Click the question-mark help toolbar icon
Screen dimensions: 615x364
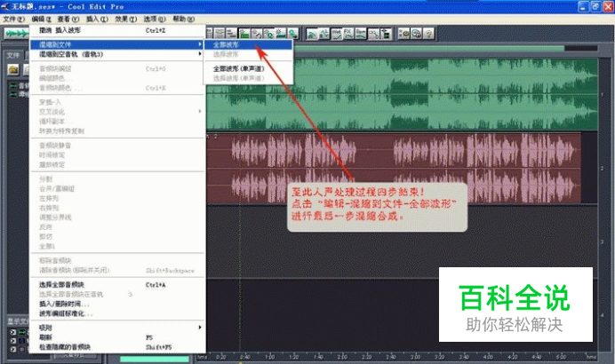tap(429, 34)
